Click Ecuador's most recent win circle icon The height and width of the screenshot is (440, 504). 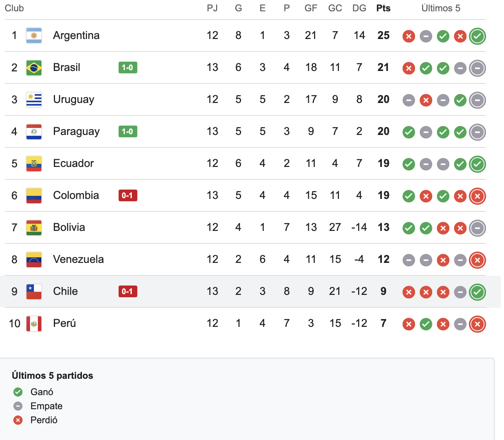(x=477, y=164)
